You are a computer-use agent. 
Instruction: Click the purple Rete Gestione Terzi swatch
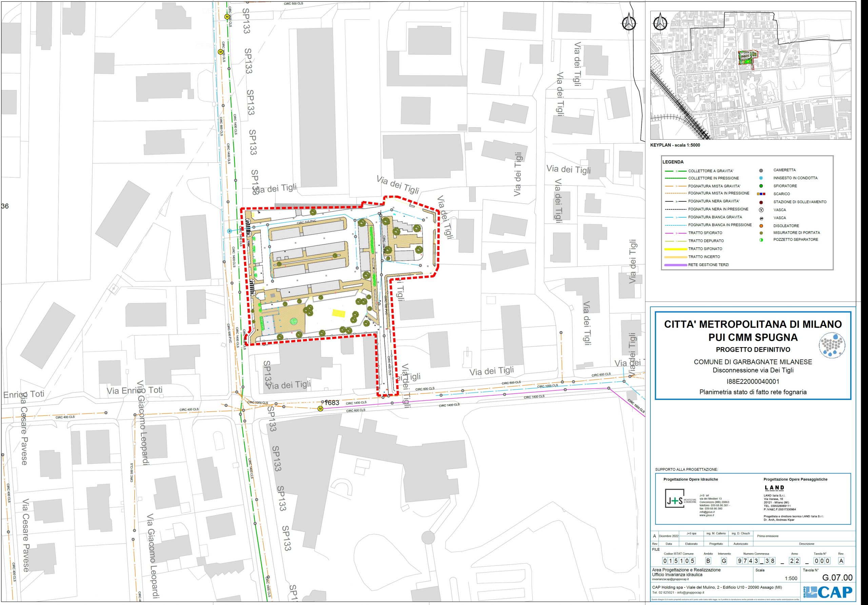(675, 265)
